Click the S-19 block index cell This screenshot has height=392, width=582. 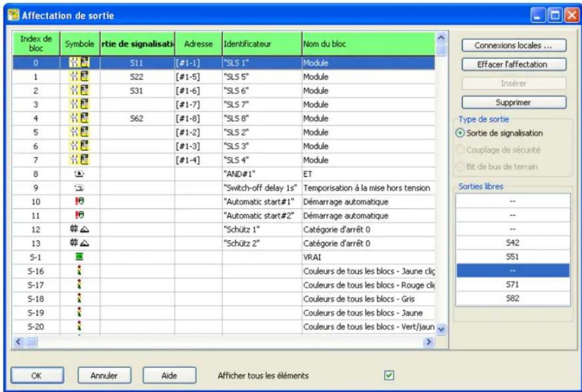click(x=36, y=313)
